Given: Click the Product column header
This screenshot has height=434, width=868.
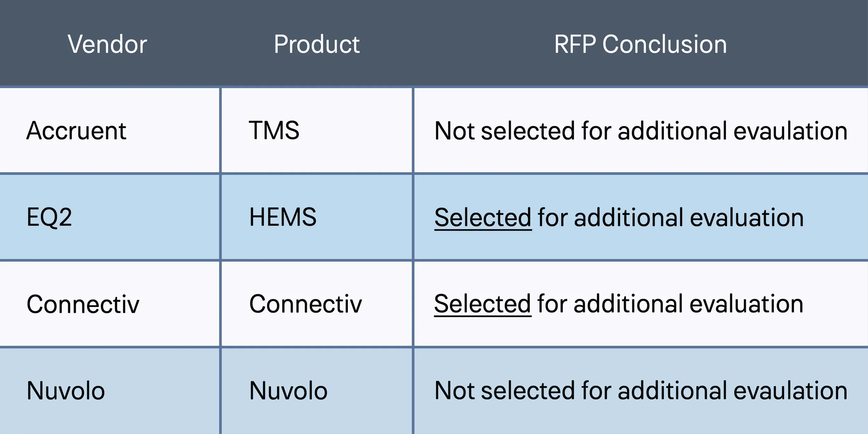Looking at the screenshot, I should [317, 44].
